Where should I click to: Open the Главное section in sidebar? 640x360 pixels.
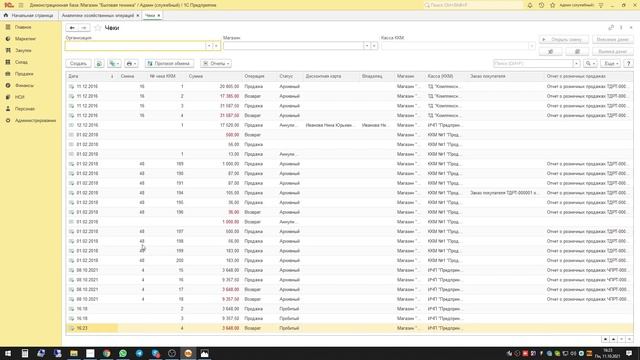click(23, 27)
